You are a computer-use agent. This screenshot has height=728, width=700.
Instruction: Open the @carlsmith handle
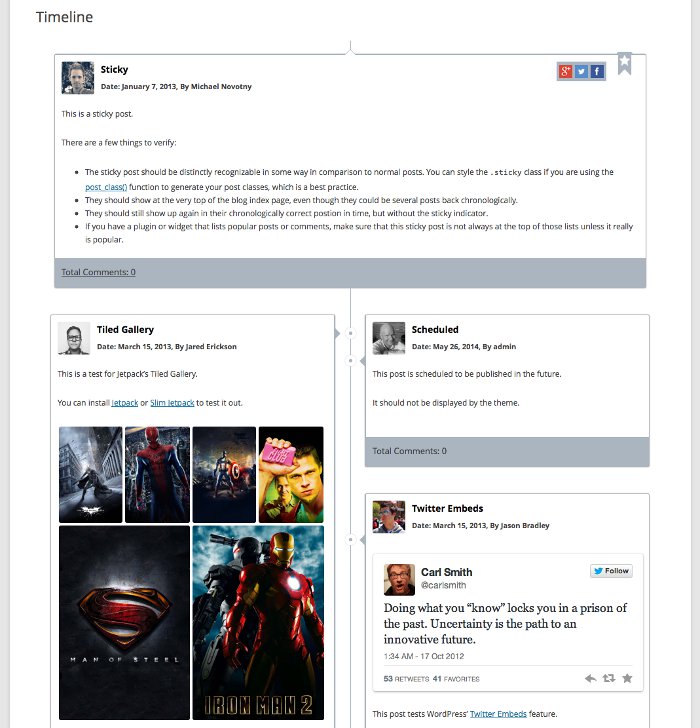[x=443, y=585]
